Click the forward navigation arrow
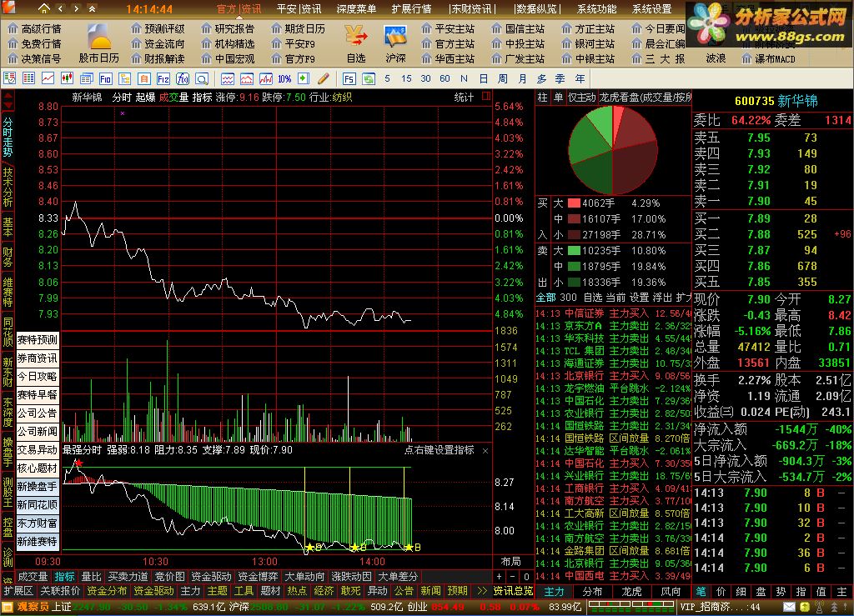The image size is (854, 616). point(76,8)
